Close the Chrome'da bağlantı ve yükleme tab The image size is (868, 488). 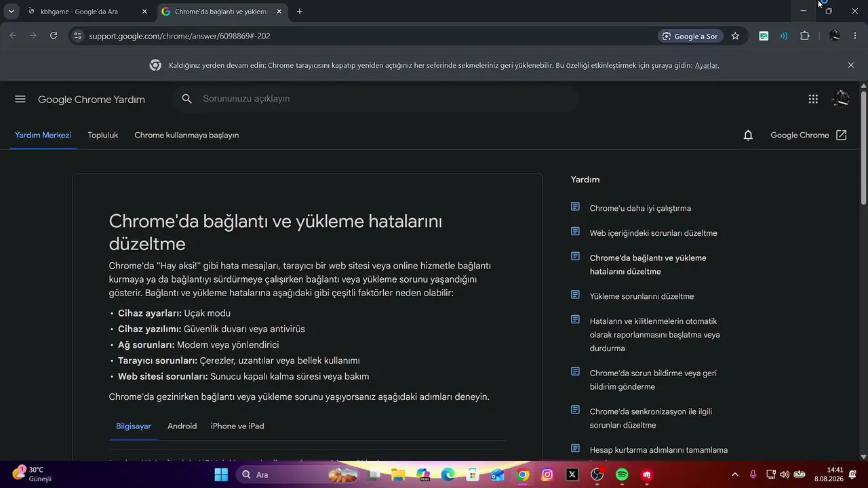tap(279, 12)
